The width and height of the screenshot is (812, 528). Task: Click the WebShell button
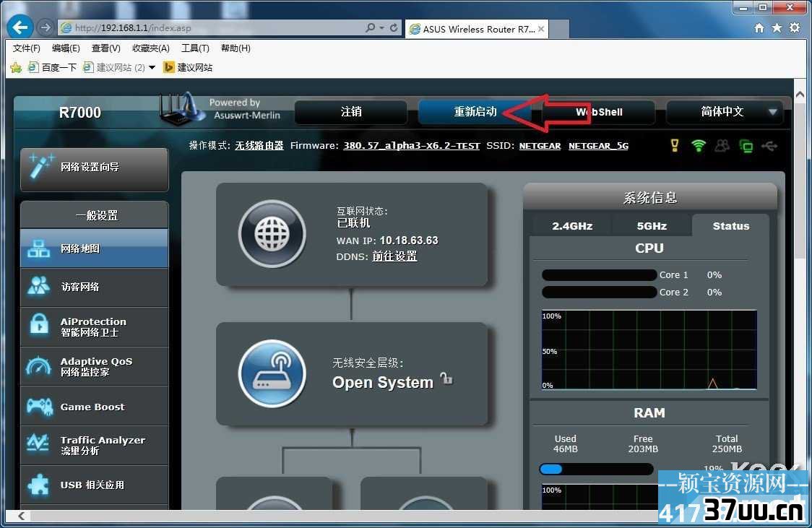point(599,112)
